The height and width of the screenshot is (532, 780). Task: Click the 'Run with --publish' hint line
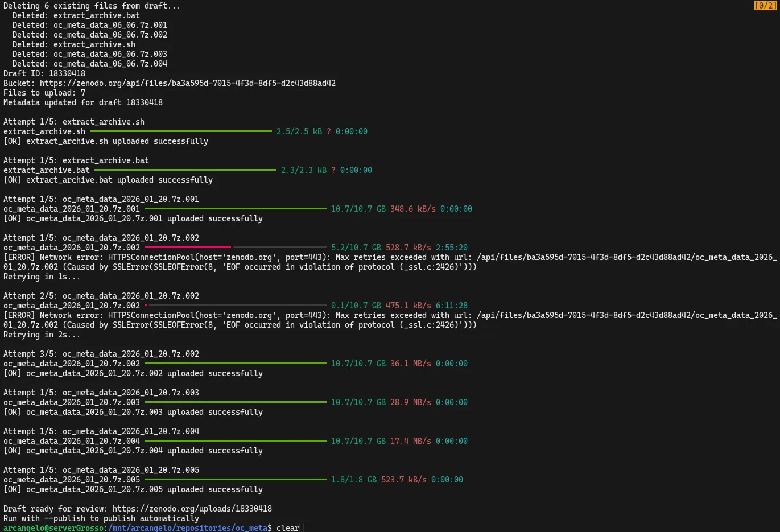click(101, 518)
